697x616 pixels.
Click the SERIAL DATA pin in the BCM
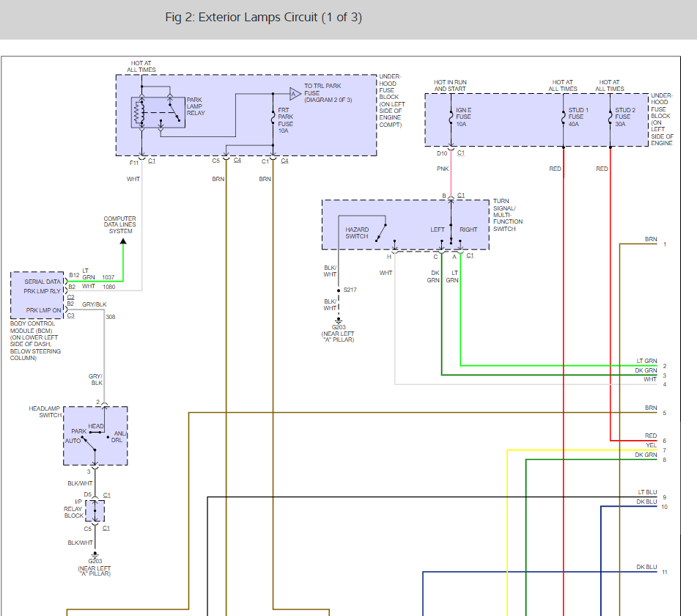coord(43,282)
